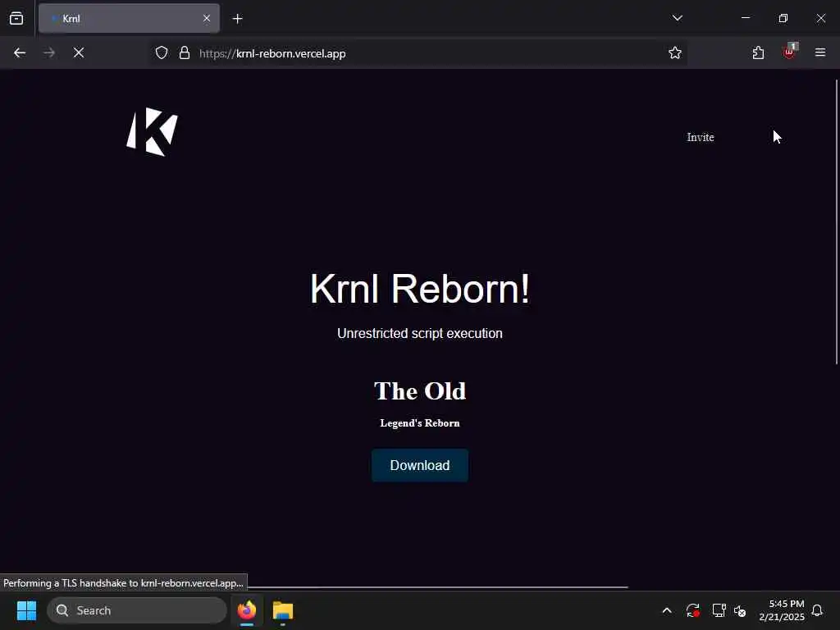This screenshot has height=630, width=840.
Task: Click the Unrestricted script execution text
Action: click(420, 333)
